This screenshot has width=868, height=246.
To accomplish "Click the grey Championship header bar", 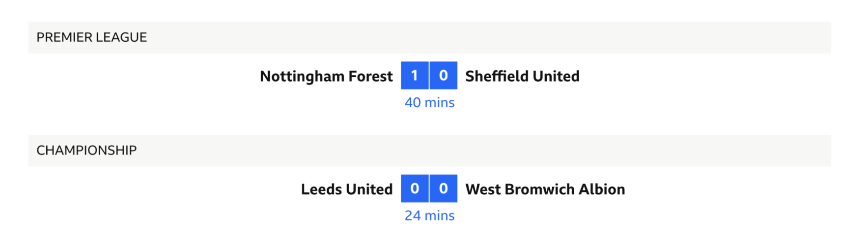I will pyautogui.click(x=491, y=151).
